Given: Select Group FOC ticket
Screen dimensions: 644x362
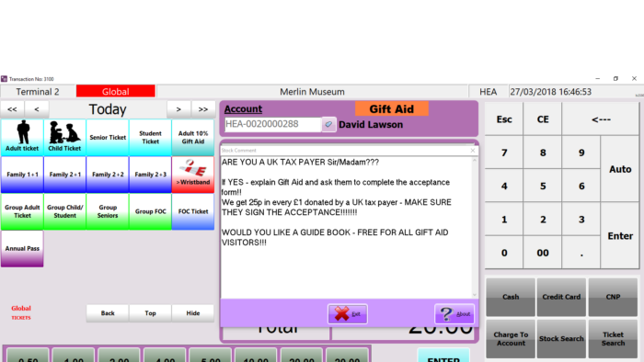Looking at the screenshot, I should pos(150,211).
